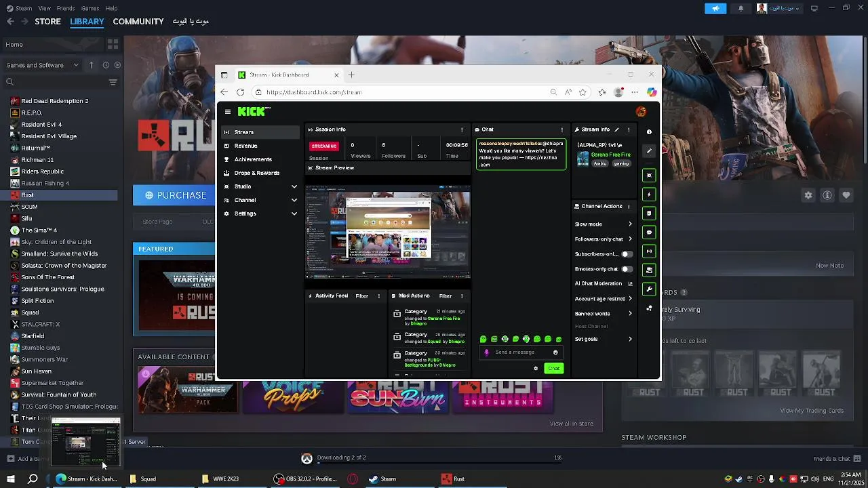Viewport: 868px width, 488px height.
Task: Open the Chat panel options menu
Action: click(x=561, y=129)
